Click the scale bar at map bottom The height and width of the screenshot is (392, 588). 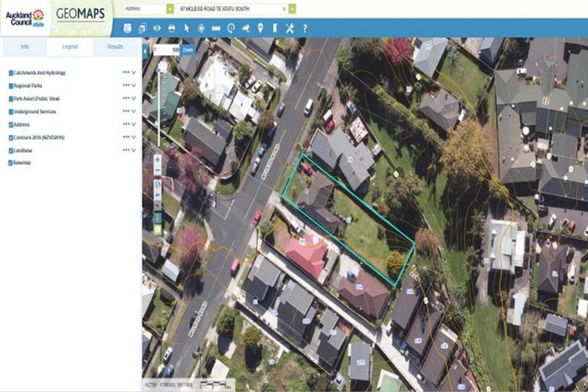point(216,384)
